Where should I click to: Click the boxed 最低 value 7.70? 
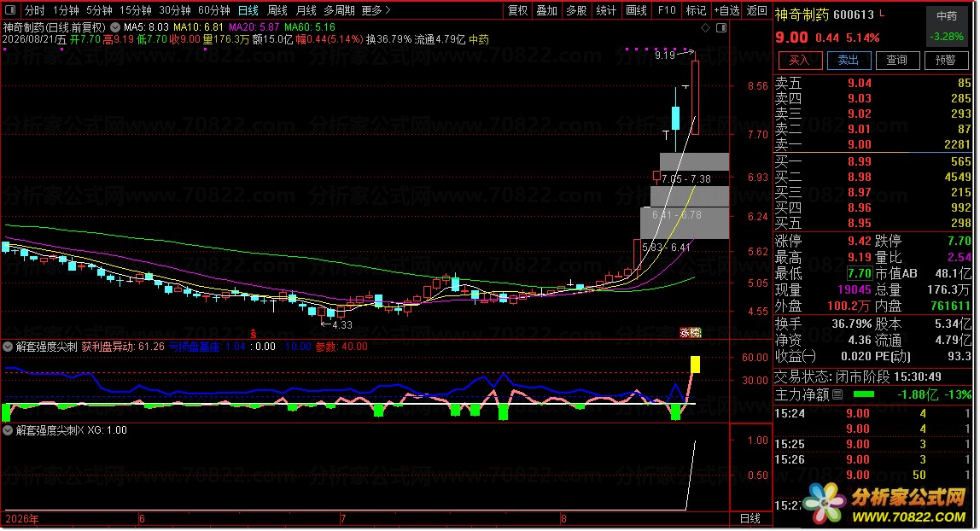860,274
